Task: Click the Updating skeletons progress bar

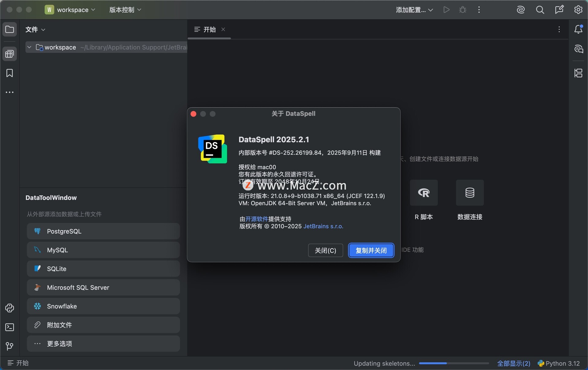Action: point(454,363)
